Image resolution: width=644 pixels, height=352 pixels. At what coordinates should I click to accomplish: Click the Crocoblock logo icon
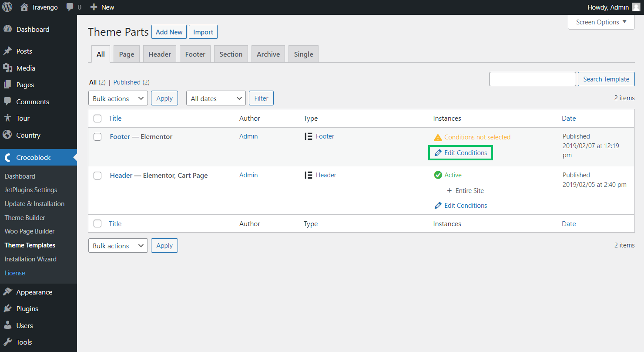pos(7,158)
